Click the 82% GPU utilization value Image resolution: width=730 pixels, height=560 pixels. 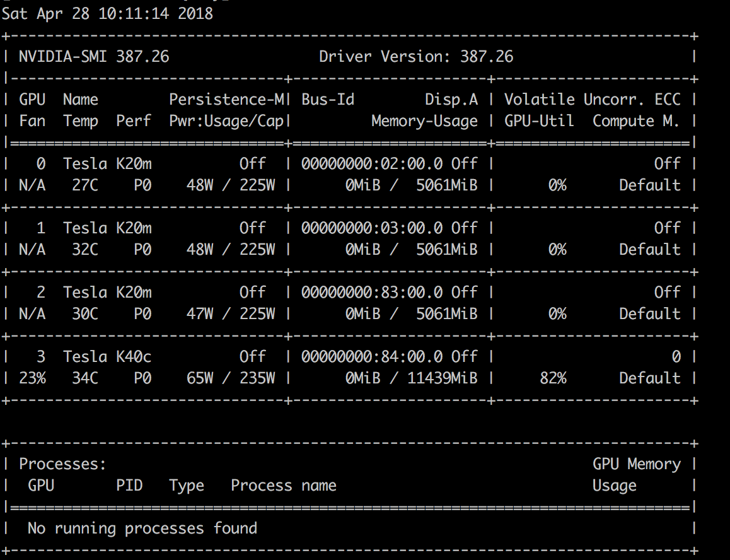[553, 378]
